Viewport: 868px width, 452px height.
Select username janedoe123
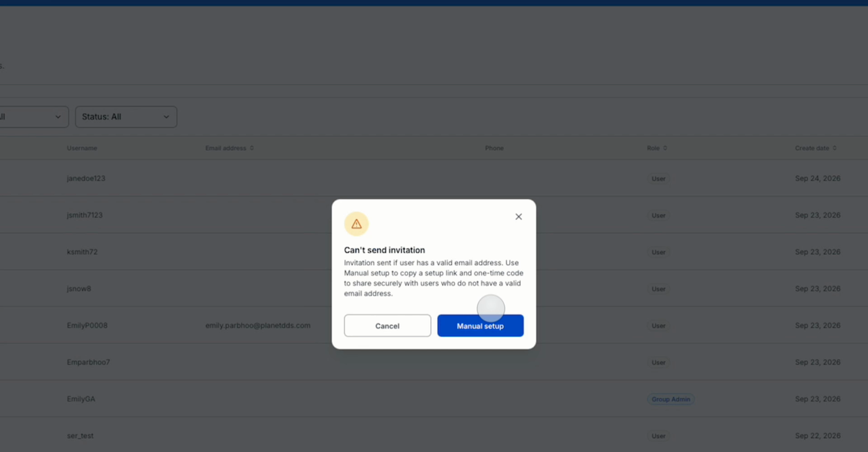point(86,179)
